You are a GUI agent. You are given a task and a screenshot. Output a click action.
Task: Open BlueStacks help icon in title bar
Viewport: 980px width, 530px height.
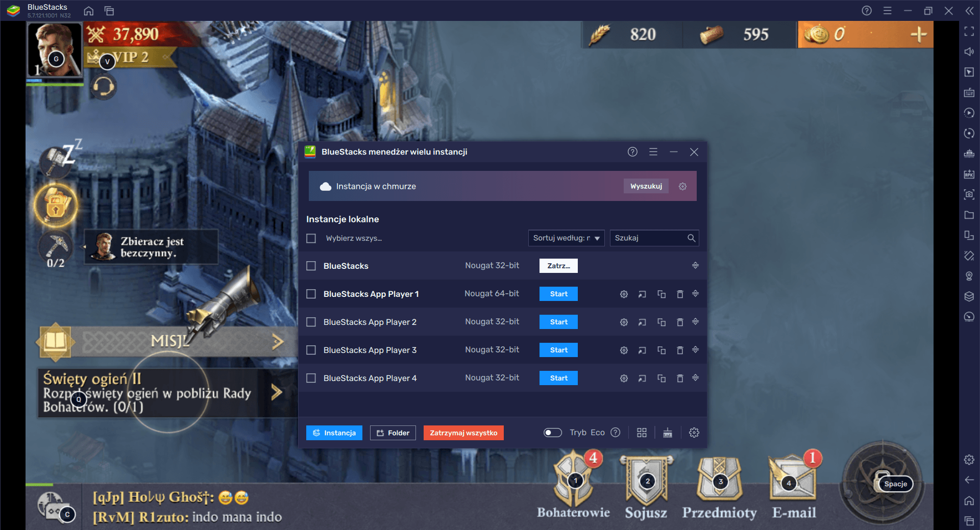(x=867, y=11)
